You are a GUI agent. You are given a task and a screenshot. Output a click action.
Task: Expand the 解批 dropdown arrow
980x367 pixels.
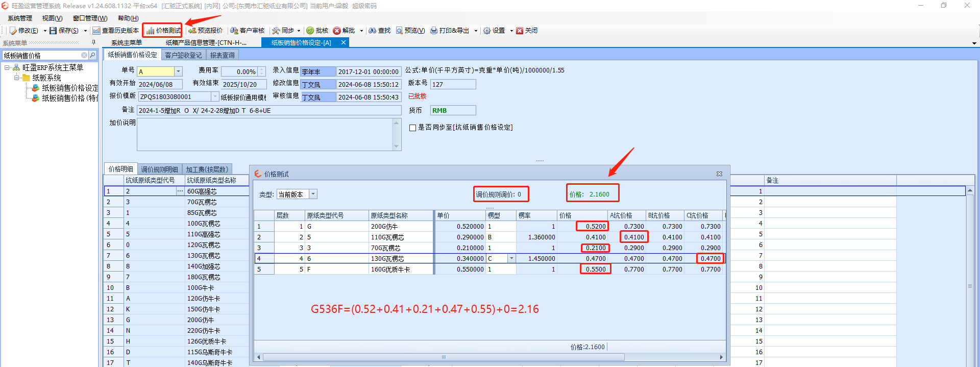361,31
